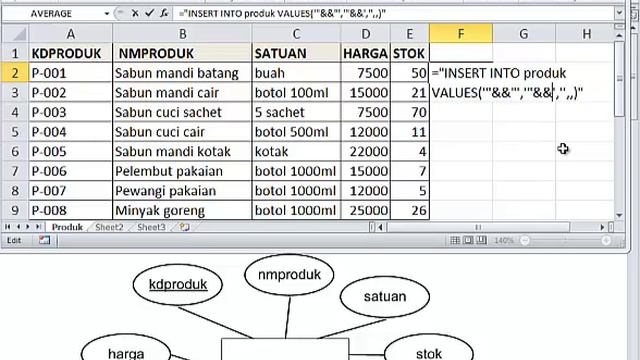Select cell Minyak goreng

(182, 210)
